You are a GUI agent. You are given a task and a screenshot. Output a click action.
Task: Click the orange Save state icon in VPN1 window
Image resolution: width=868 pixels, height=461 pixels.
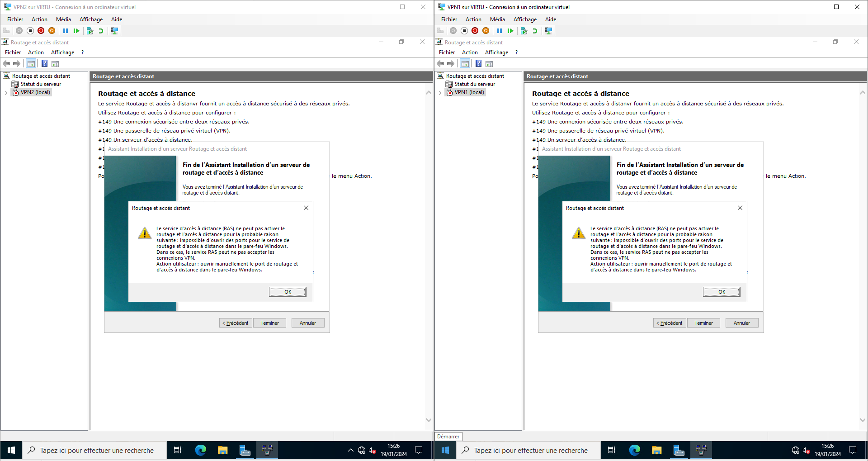(486, 31)
